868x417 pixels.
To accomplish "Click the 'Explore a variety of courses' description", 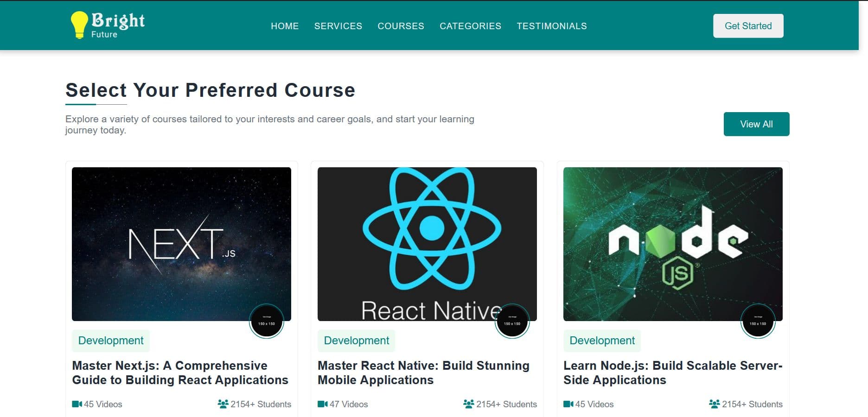I will point(270,125).
